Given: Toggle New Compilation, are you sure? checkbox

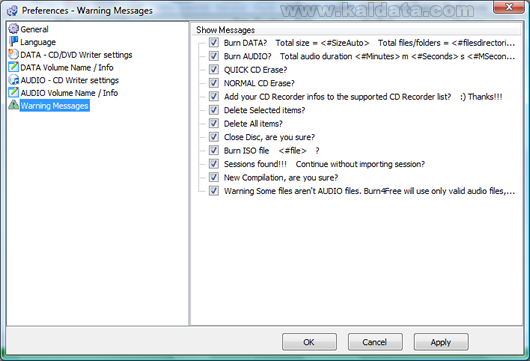Looking at the screenshot, I should click(x=213, y=177).
